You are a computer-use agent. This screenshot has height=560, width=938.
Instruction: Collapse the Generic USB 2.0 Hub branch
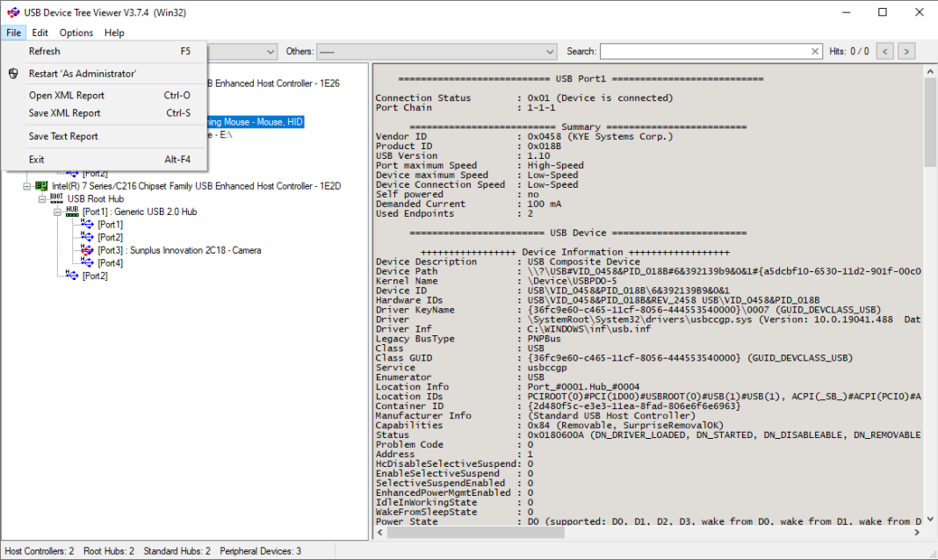click(x=56, y=212)
